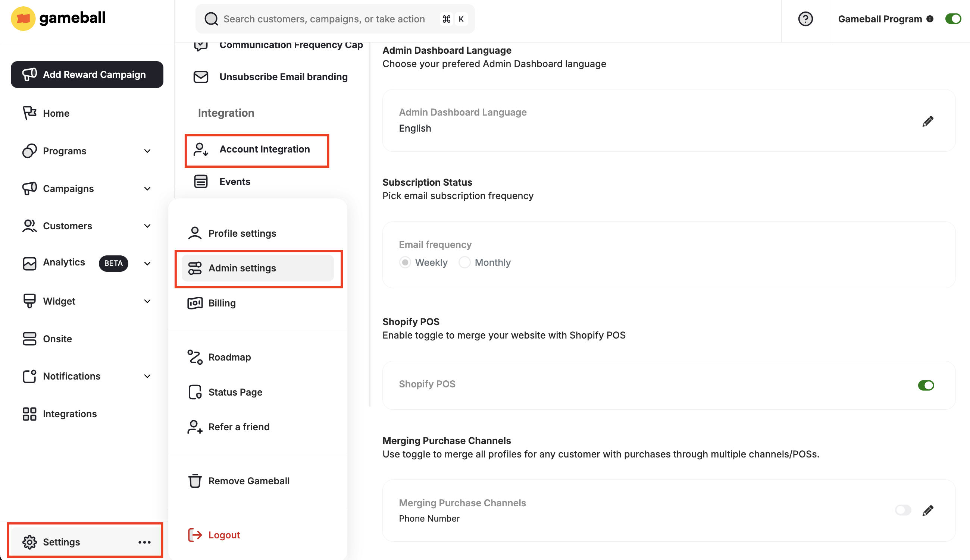Image resolution: width=970 pixels, height=560 pixels.
Task: Collapse the Customers menu
Action: (147, 226)
